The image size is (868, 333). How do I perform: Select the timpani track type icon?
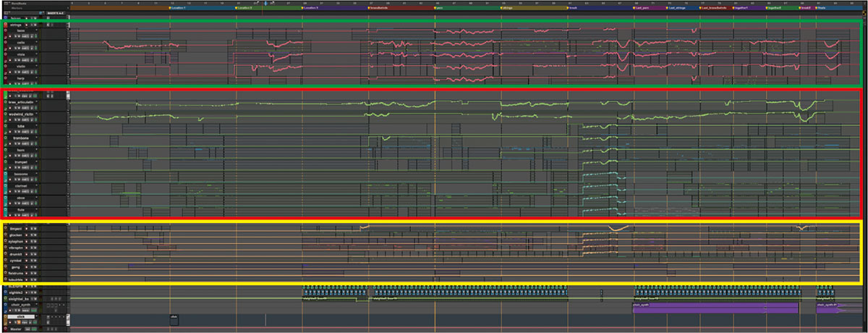pyautogui.click(x=6, y=229)
